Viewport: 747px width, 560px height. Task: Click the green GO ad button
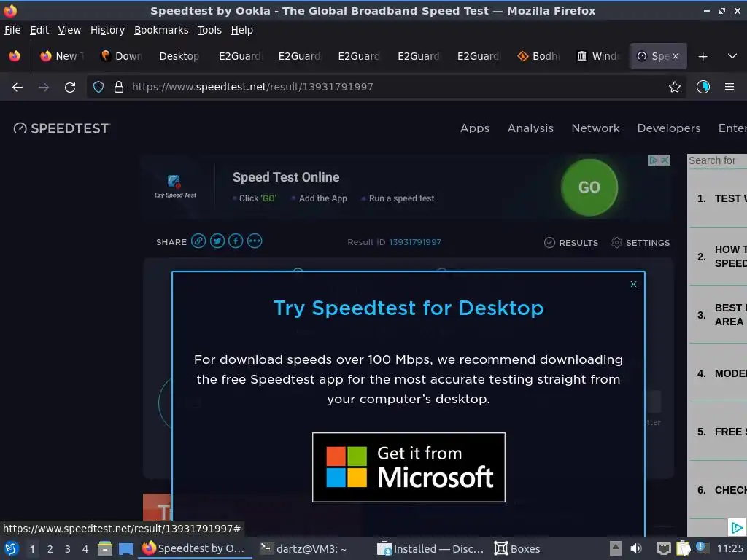(589, 187)
